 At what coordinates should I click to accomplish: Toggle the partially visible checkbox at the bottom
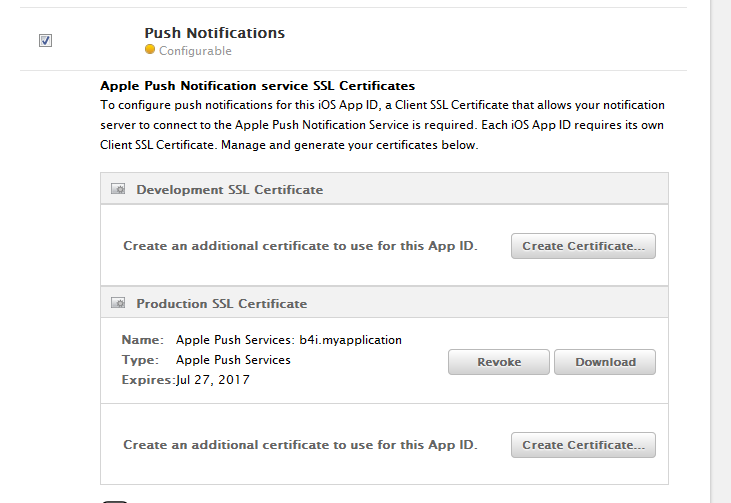coord(115,499)
